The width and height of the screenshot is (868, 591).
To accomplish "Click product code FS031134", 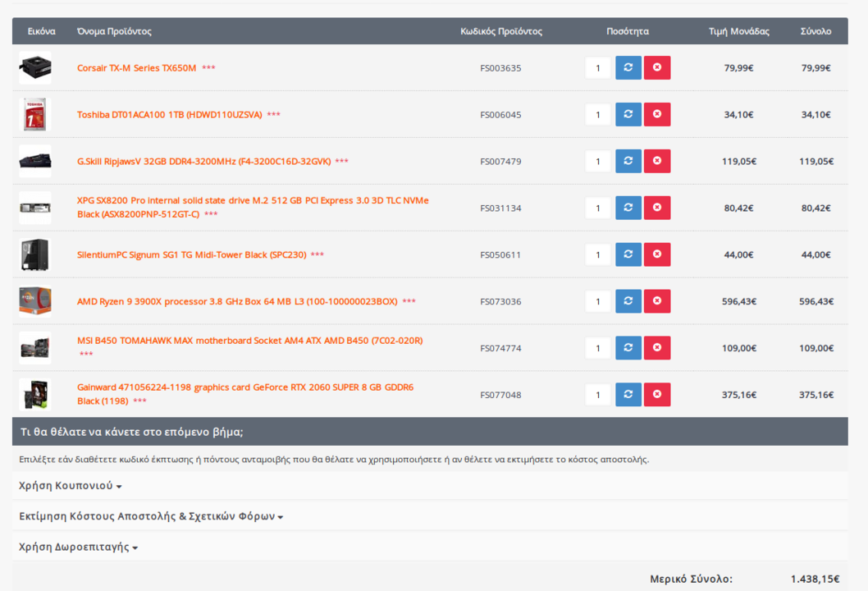I will pyautogui.click(x=500, y=208).
